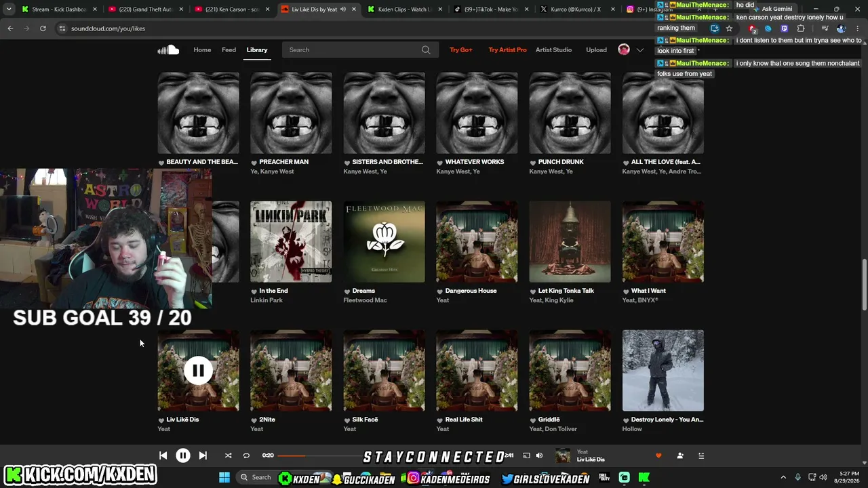The height and width of the screenshot is (488, 868).
Task: Click the Upload link
Action: tap(596, 49)
